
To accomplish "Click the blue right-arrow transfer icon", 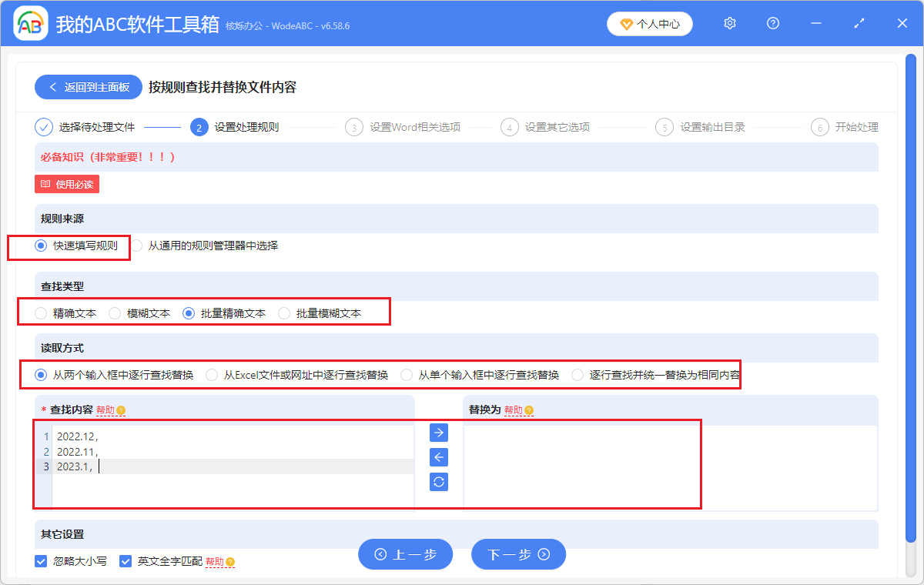I will (437, 433).
